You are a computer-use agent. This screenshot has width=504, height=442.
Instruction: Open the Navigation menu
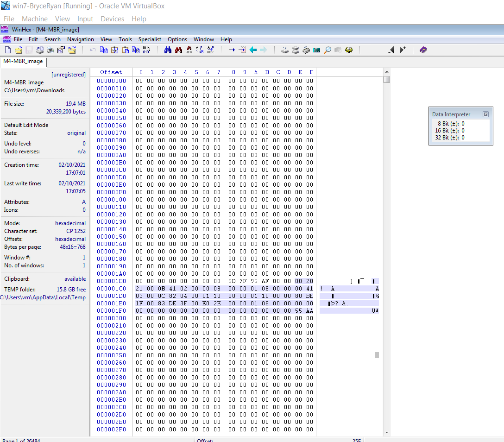click(80, 39)
